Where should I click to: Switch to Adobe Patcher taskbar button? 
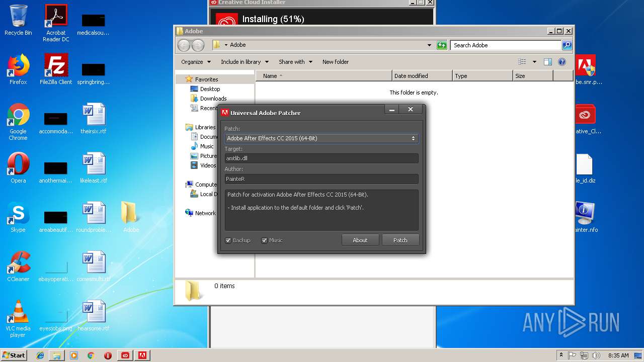[x=142, y=355]
